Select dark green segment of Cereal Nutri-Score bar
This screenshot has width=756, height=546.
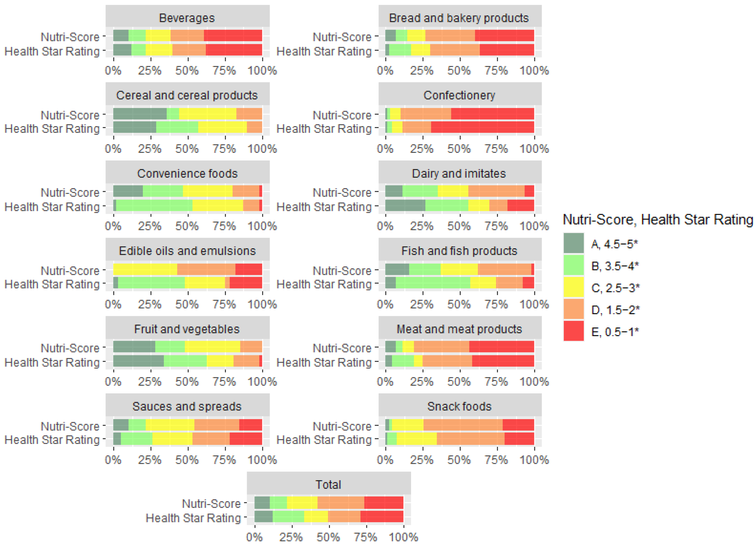140,114
